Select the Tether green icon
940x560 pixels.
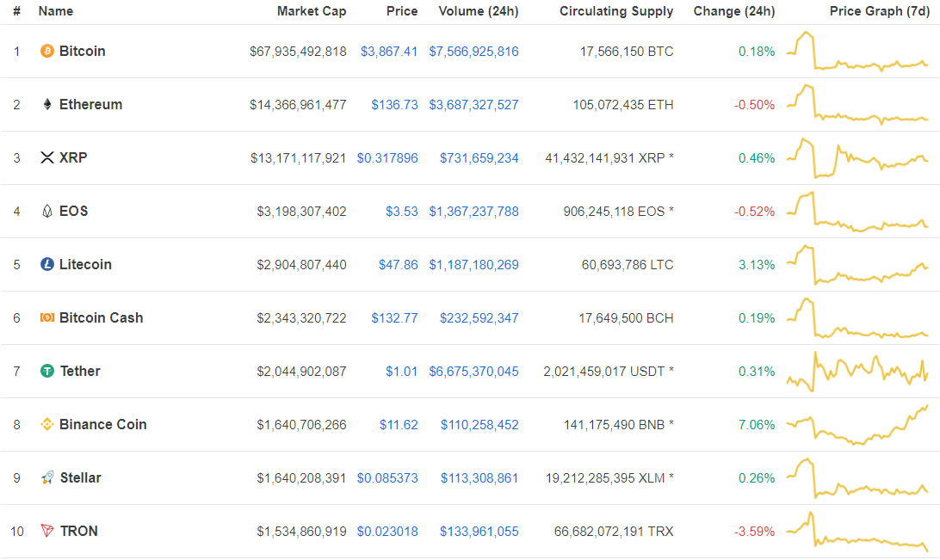coord(46,371)
